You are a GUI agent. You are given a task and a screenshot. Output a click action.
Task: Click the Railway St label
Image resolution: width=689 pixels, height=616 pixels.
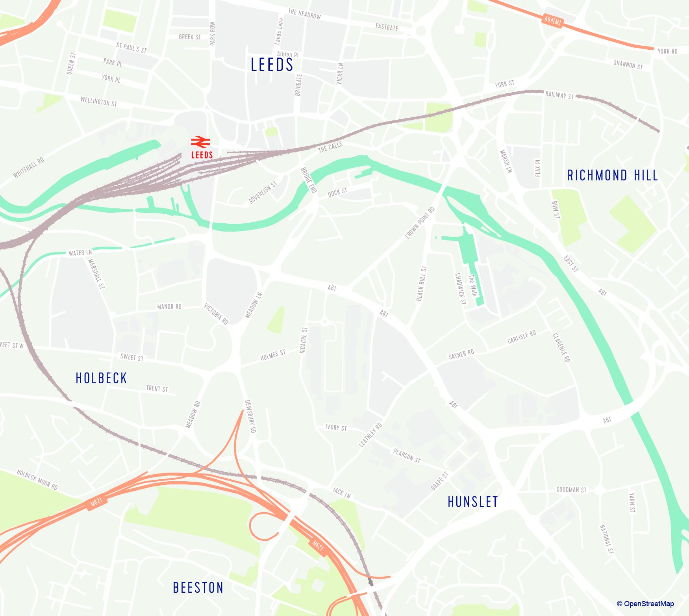tap(559, 95)
